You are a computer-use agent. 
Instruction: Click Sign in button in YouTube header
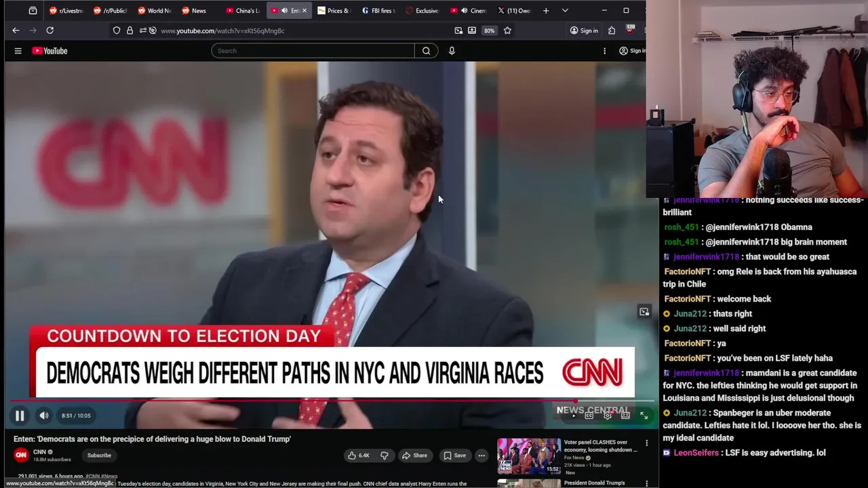pos(632,51)
